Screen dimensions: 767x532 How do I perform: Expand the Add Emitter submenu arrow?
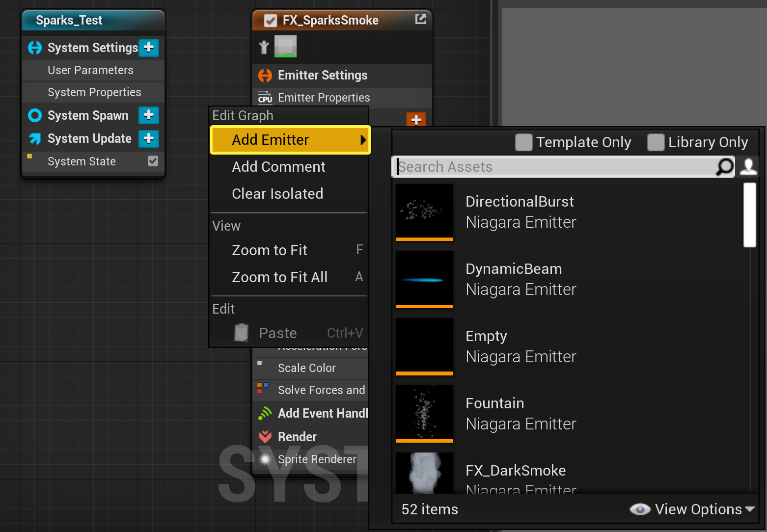tap(363, 140)
